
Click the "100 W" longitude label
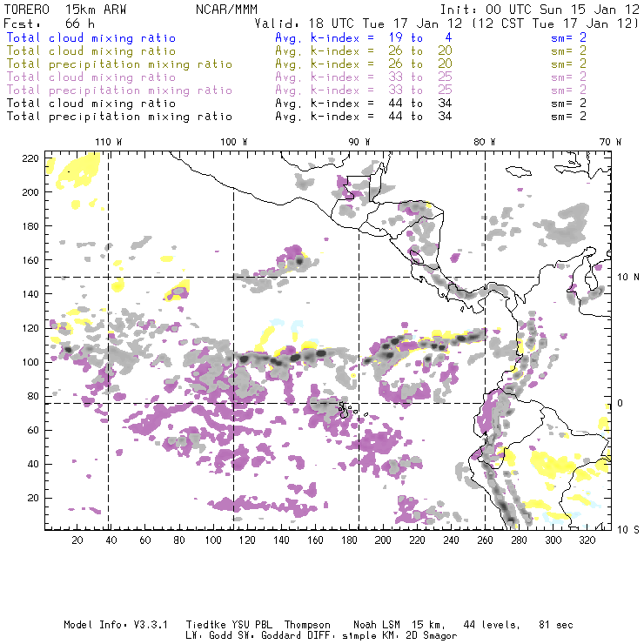(234, 142)
